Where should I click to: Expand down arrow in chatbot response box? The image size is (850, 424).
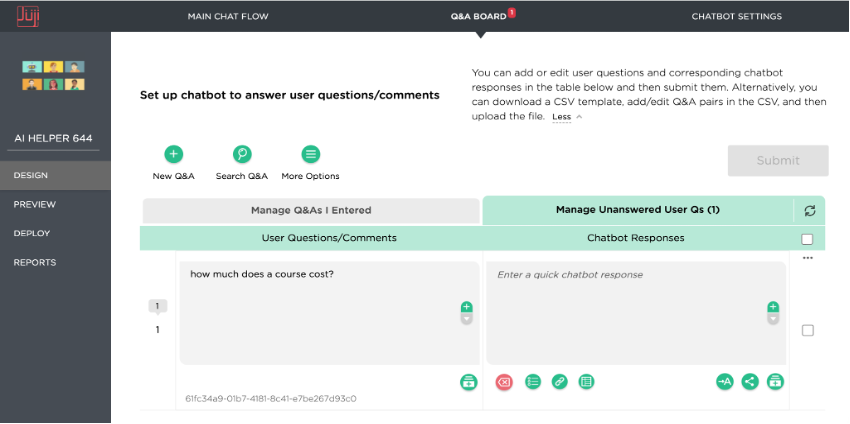coord(773,319)
